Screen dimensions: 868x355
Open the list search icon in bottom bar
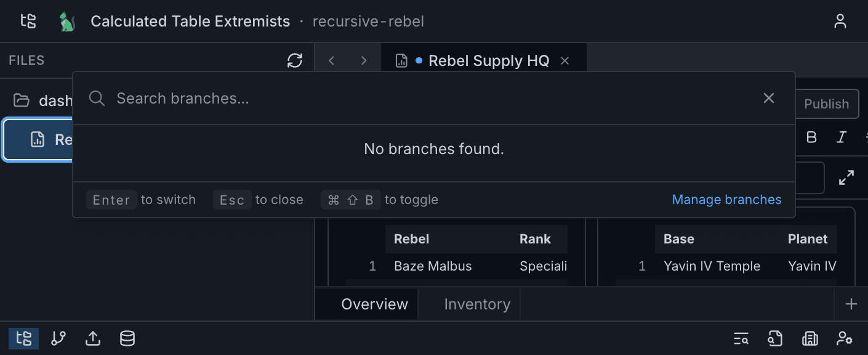click(741, 338)
